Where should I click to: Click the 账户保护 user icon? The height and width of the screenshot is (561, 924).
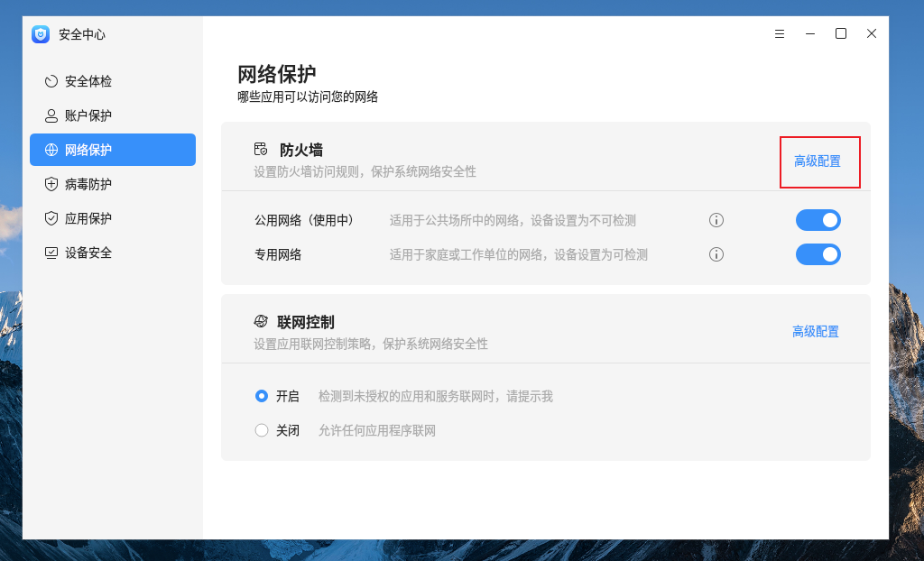(x=51, y=115)
